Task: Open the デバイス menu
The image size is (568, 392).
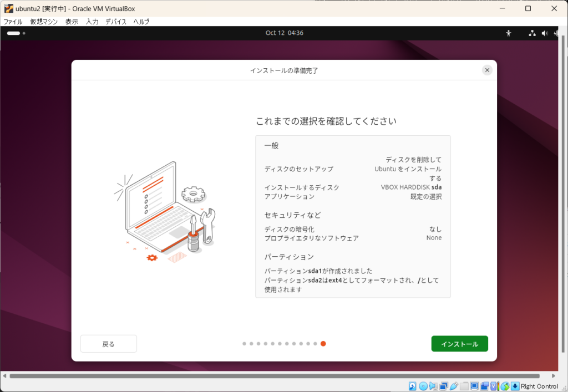Action: tap(116, 22)
